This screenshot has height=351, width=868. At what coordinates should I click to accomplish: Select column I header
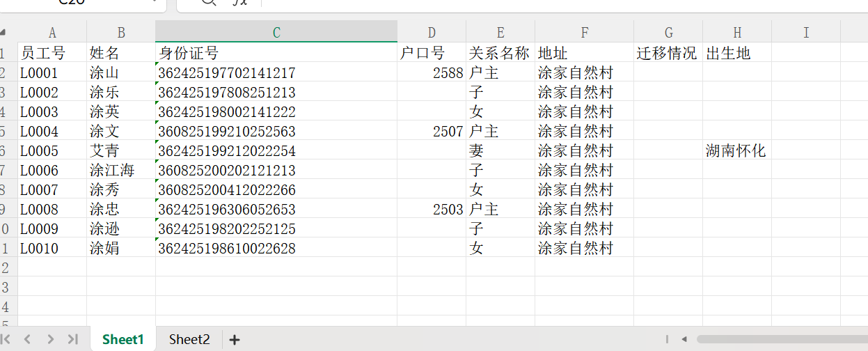click(x=806, y=32)
